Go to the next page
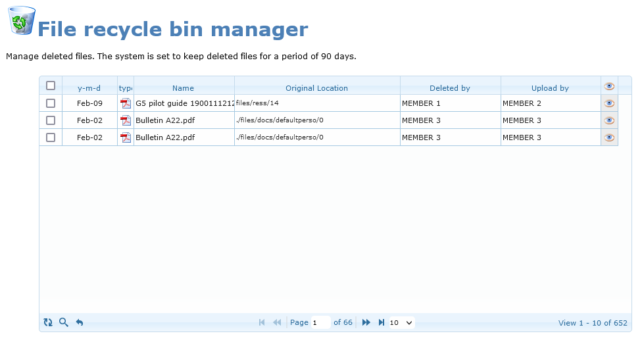This screenshot has width=644, height=344. tap(366, 322)
